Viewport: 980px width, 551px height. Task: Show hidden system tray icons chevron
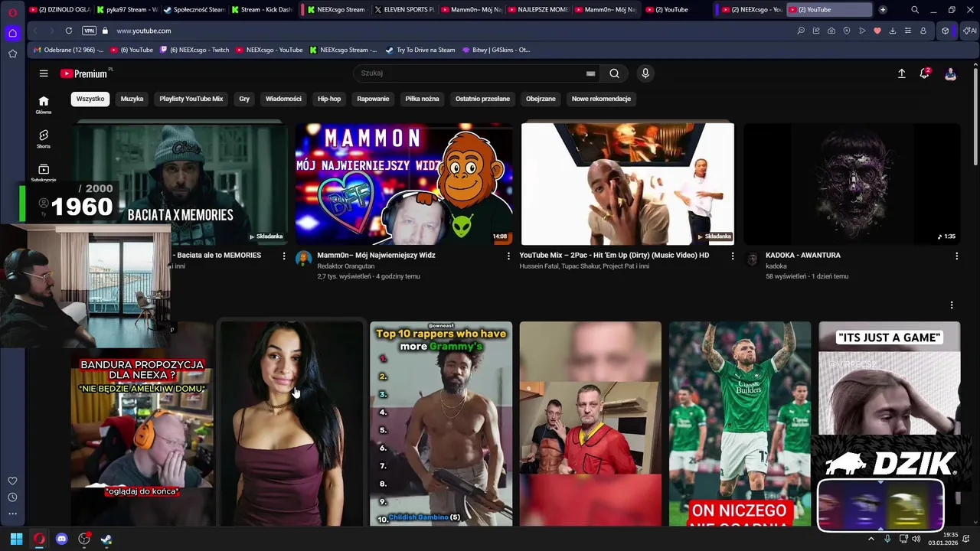871,539
